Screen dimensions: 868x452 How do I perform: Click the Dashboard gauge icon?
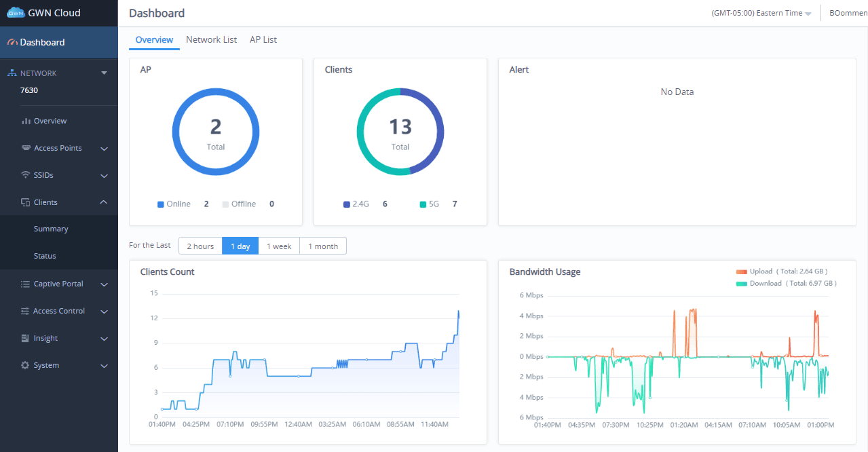coord(12,42)
